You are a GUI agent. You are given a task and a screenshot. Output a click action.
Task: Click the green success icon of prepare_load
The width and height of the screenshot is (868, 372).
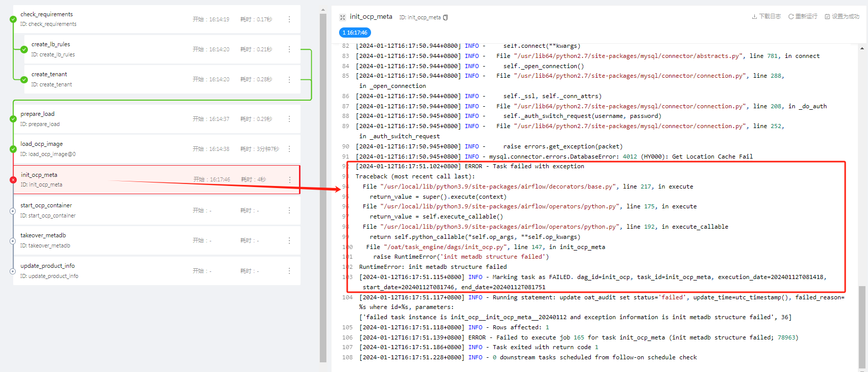(13, 119)
